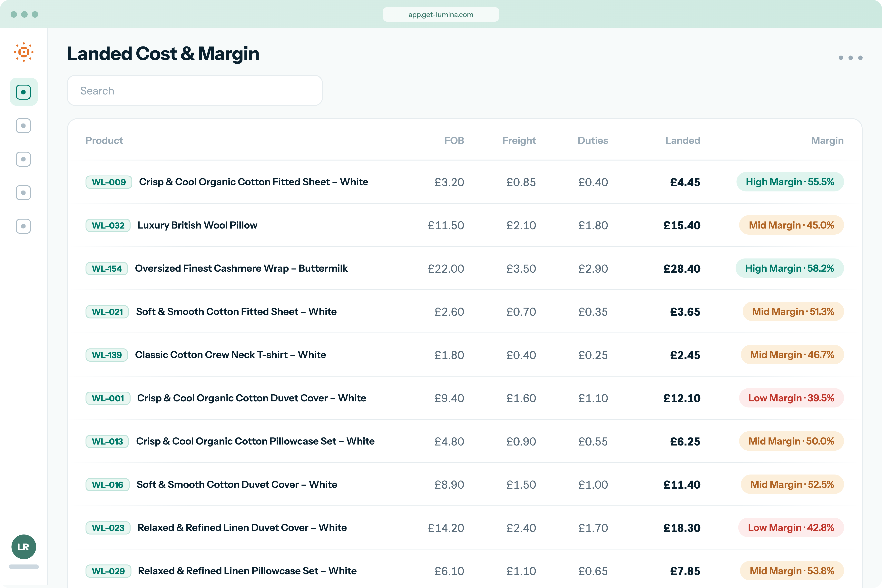The width and height of the screenshot is (882, 588).
Task: Select landed cost £28.40
Action: (x=682, y=269)
